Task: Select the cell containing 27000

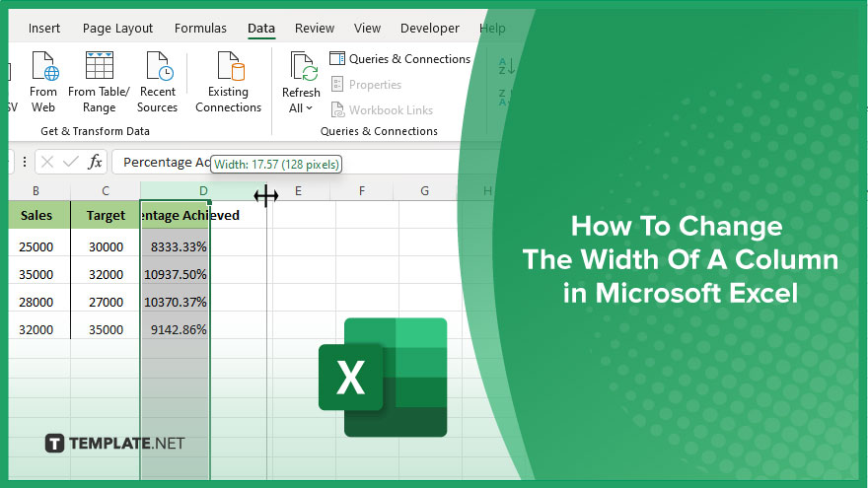Action: click(x=106, y=302)
